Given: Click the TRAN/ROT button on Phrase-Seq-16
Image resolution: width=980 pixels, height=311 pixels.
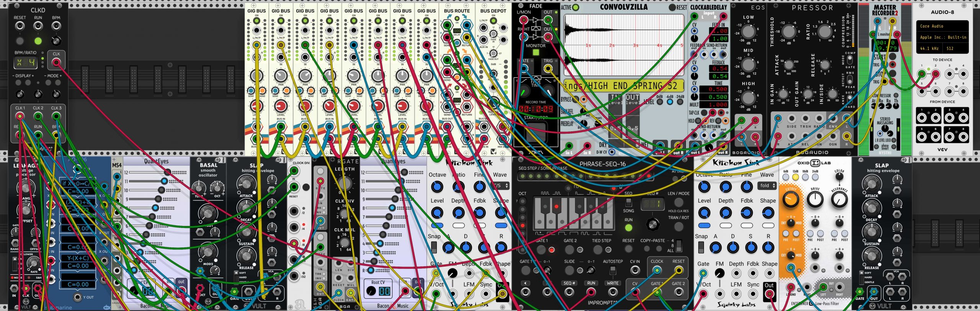Looking at the screenshot, I should (678, 226).
